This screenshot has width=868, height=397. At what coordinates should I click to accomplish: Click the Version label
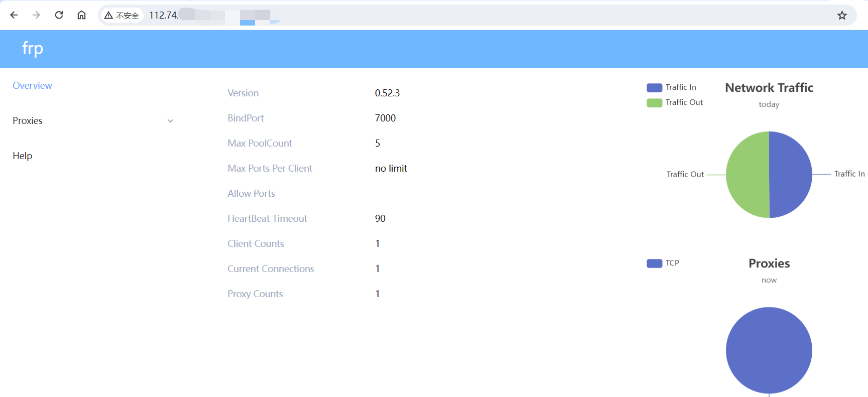(243, 93)
